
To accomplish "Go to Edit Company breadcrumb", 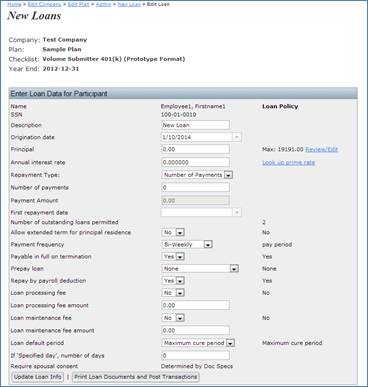I will [x=44, y=4].
